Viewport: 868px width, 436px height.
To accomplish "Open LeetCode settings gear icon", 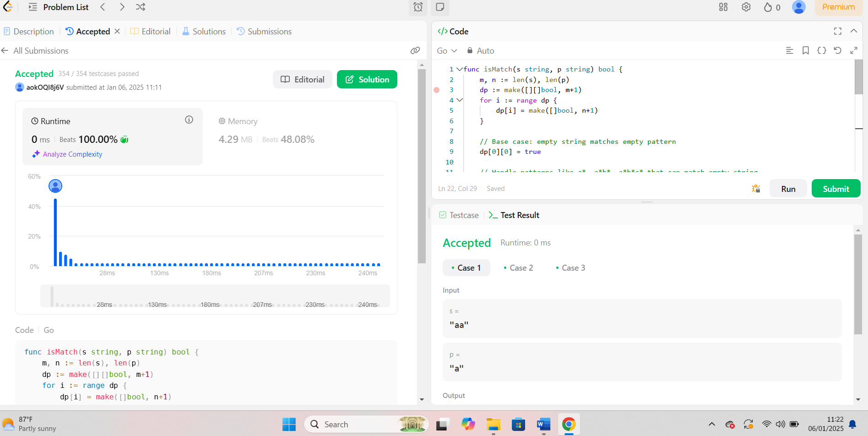I will click(746, 7).
